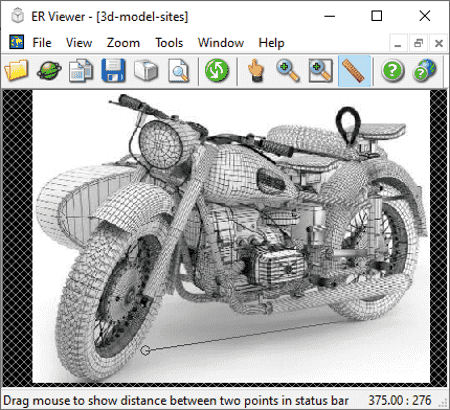This screenshot has height=410, width=450.
Task: Select the zoom box tool
Action: tap(321, 70)
